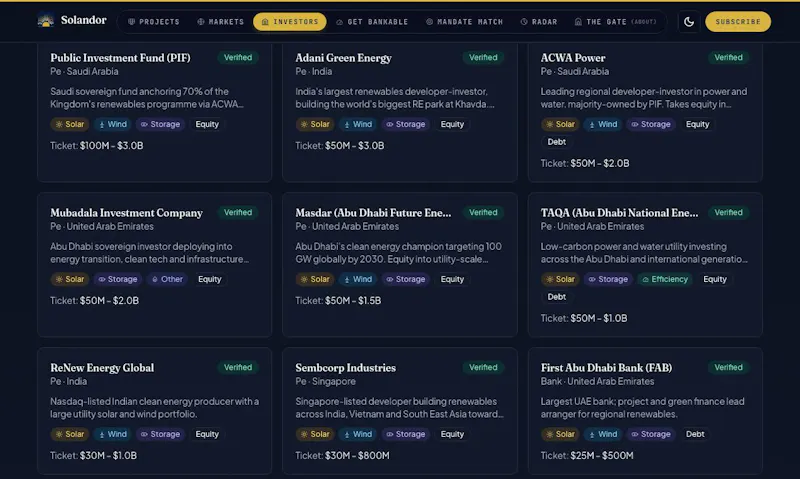
Task: Click ticket range $25M – $500M
Action: [x=602, y=456]
